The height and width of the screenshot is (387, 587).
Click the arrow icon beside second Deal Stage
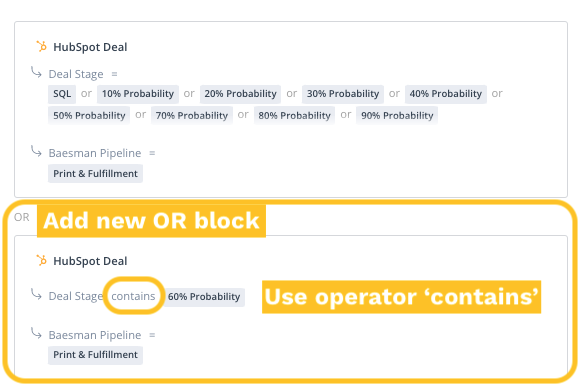(36, 294)
